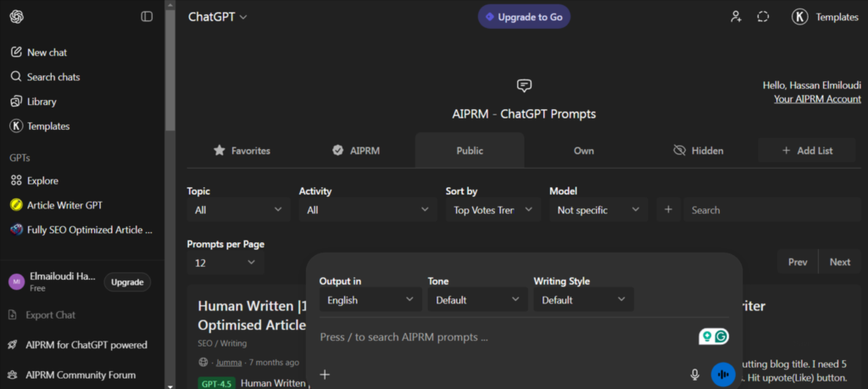868x389 pixels.
Task: Click the plus attach icon in prompt box
Action: (325, 375)
